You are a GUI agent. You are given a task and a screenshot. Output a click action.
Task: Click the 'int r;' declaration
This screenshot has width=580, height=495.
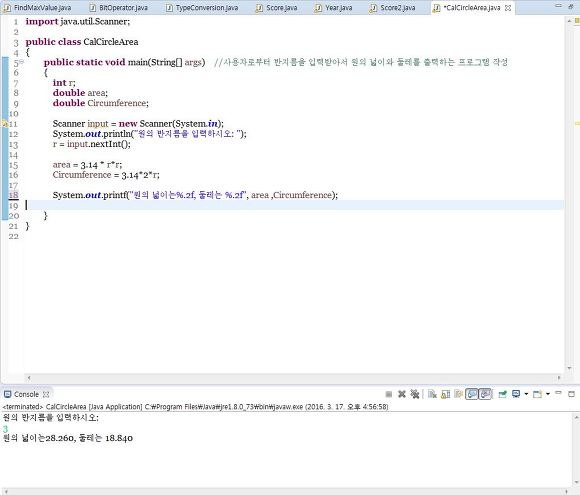point(64,82)
